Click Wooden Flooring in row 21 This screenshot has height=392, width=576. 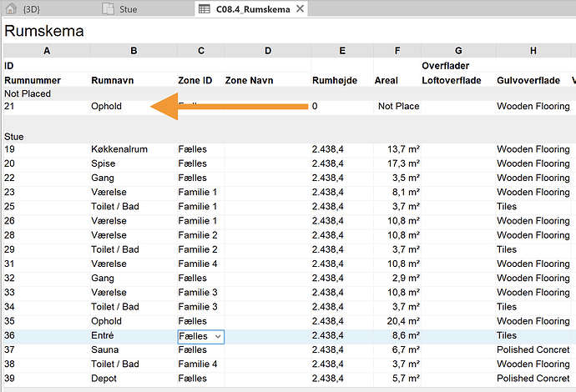533,106
